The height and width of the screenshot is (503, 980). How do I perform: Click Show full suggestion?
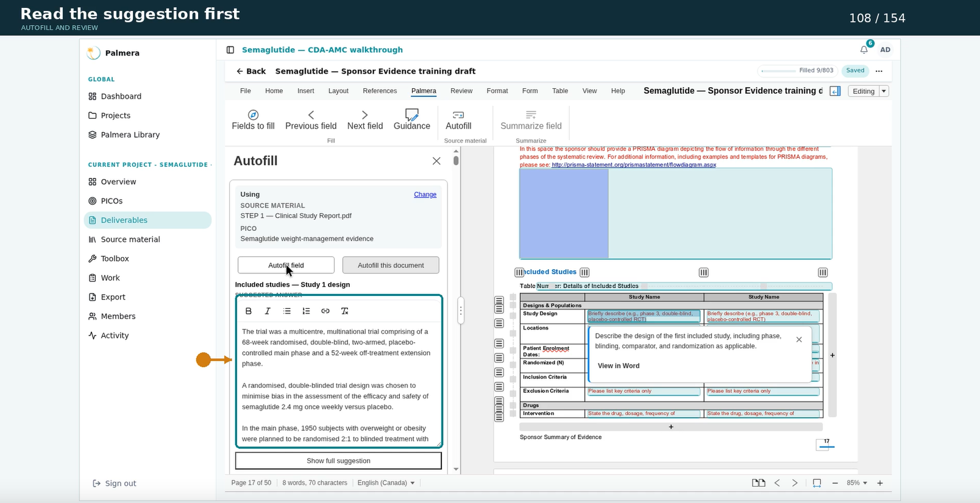click(338, 461)
